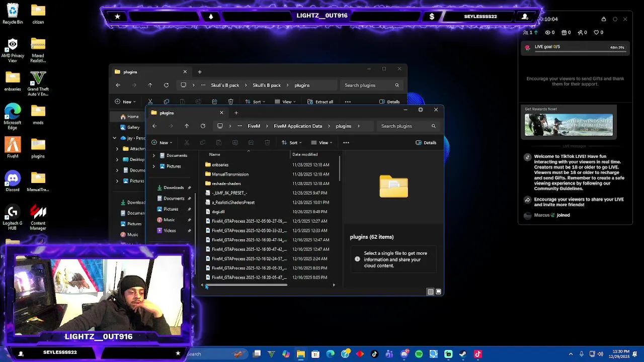The height and width of the screenshot is (362, 644).
Task: Click refresh in the front FiveM plugins window
Action: pyautogui.click(x=203, y=126)
